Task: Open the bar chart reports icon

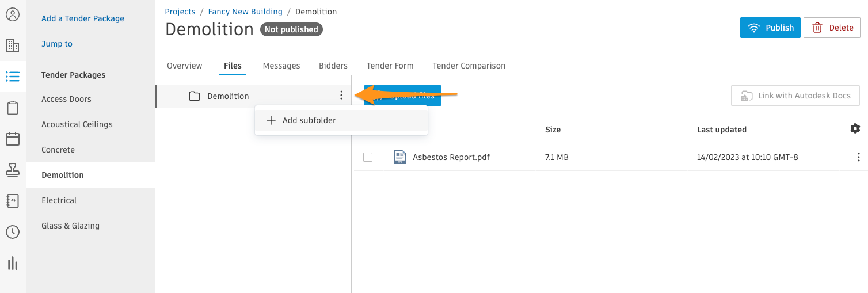Action: tap(13, 263)
